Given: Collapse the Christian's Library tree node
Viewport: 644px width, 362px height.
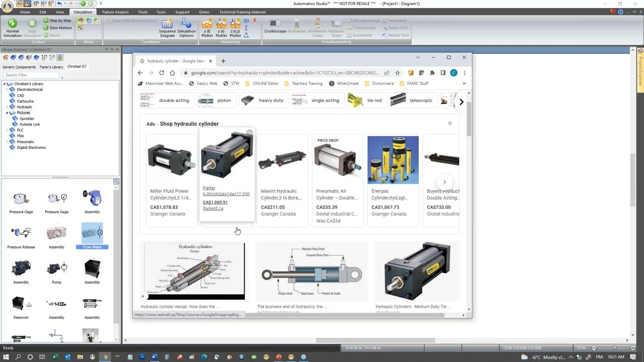Looking at the screenshot, I should point(6,83).
